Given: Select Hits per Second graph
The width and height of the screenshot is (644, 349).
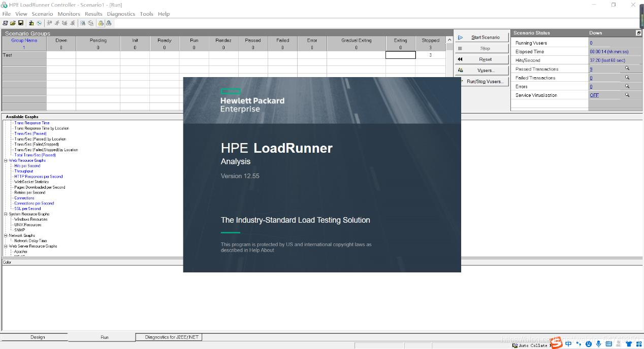Looking at the screenshot, I should coord(27,166).
